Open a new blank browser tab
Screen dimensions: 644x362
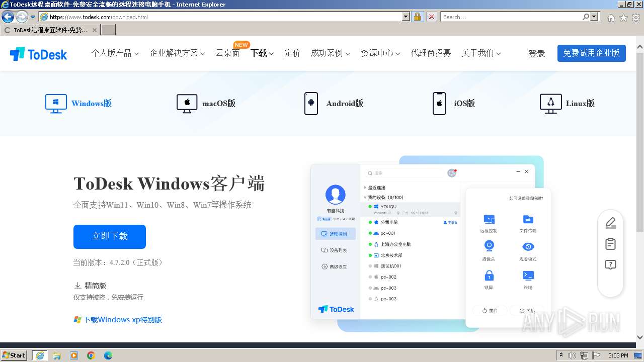[x=108, y=30]
